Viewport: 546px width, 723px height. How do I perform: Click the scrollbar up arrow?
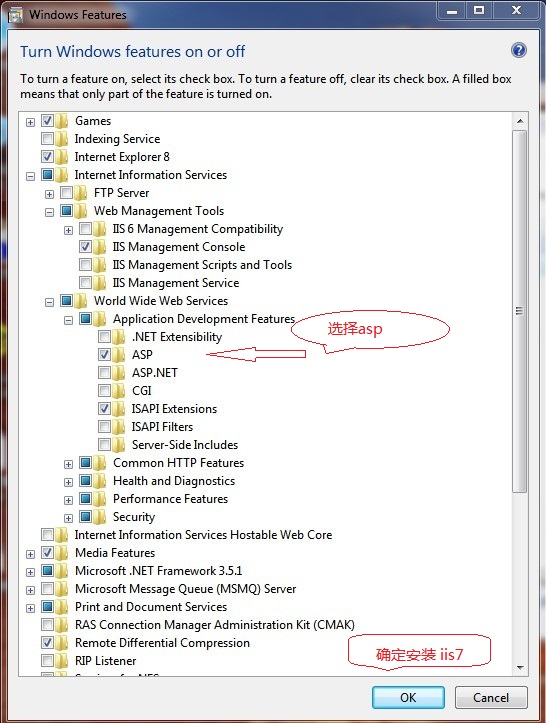coord(520,121)
